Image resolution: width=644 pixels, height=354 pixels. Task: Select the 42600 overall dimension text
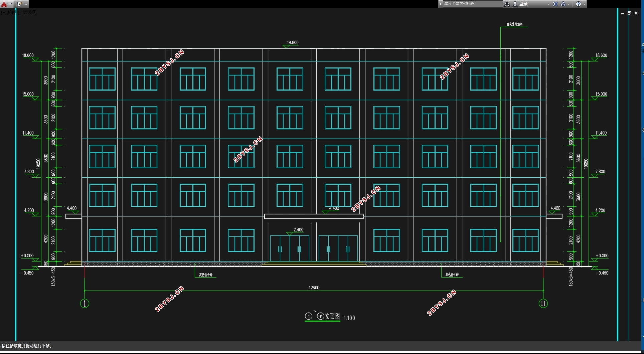click(314, 288)
